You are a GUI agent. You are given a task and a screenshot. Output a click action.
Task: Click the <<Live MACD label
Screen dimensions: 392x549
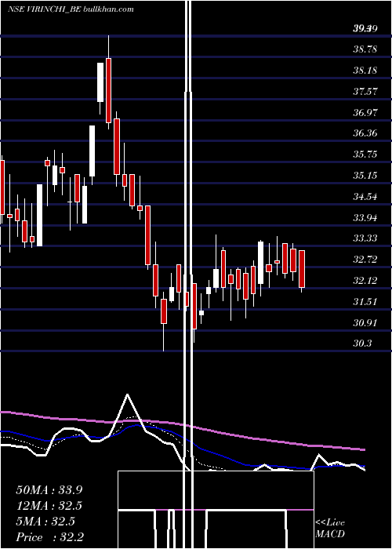330,528
